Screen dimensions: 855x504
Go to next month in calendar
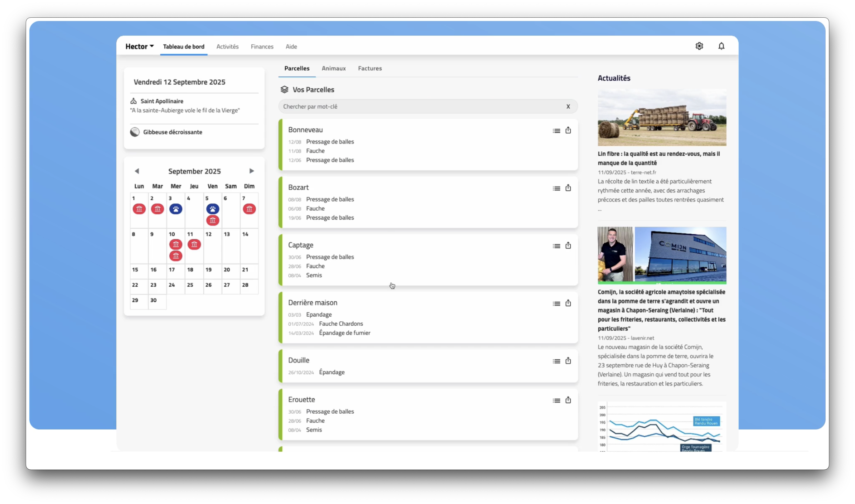coord(251,171)
